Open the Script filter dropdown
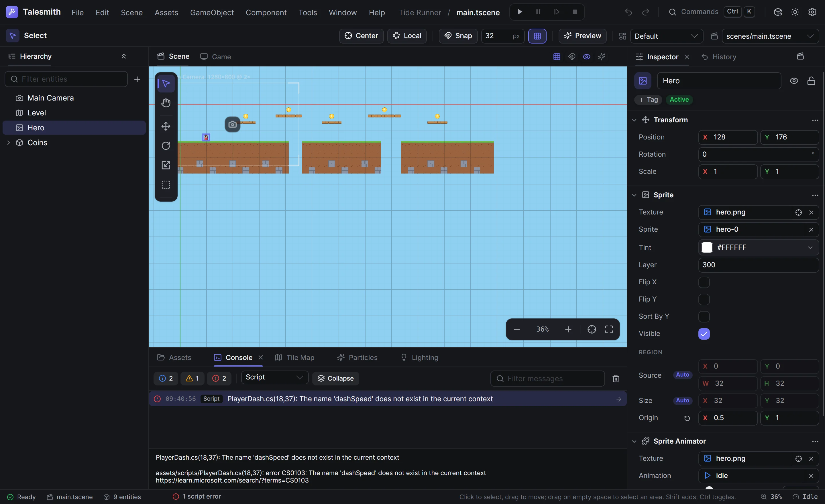Screen dimensions: 825x504 point(274,377)
